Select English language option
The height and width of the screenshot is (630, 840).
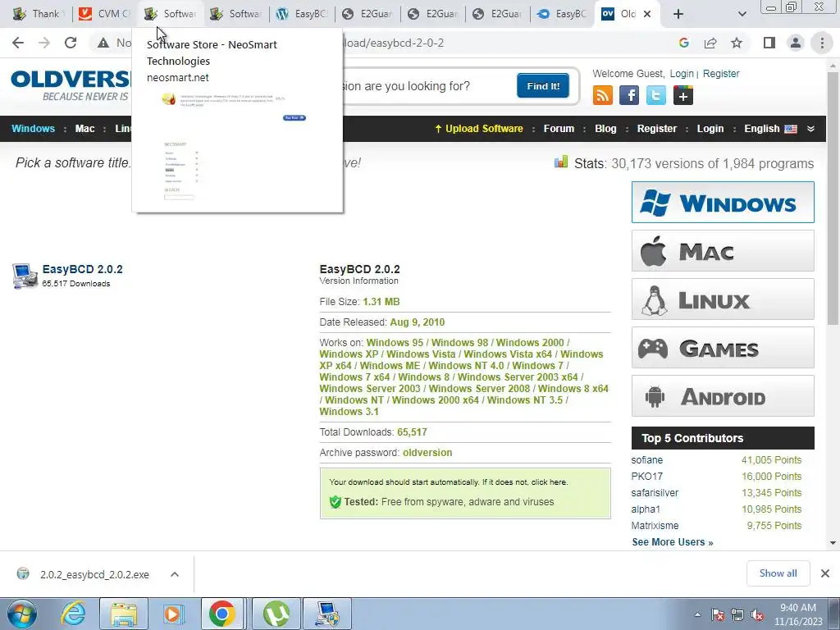pos(770,129)
